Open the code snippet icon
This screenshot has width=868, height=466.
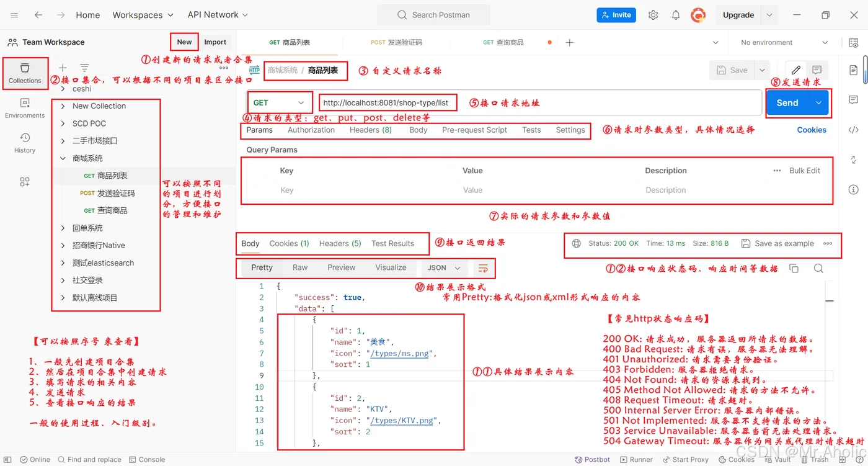[x=854, y=130]
